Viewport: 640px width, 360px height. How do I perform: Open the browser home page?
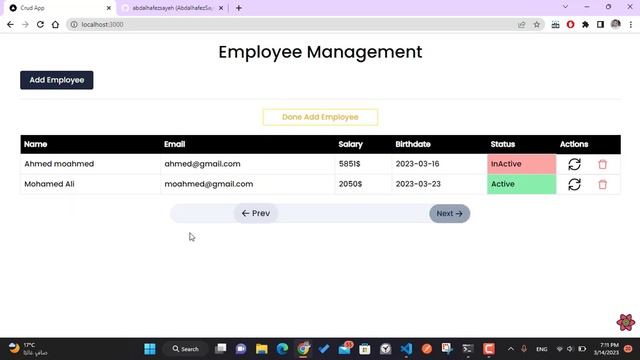click(55, 24)
